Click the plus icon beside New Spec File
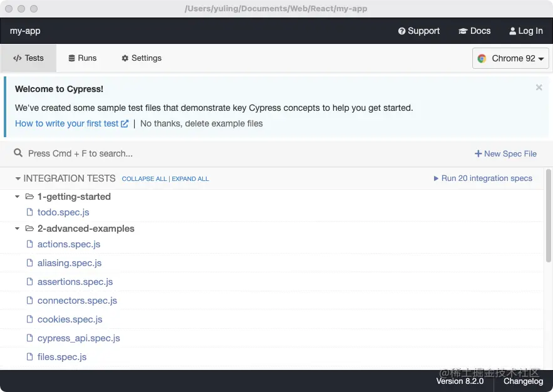553x392 pixels. click(478, 153)
